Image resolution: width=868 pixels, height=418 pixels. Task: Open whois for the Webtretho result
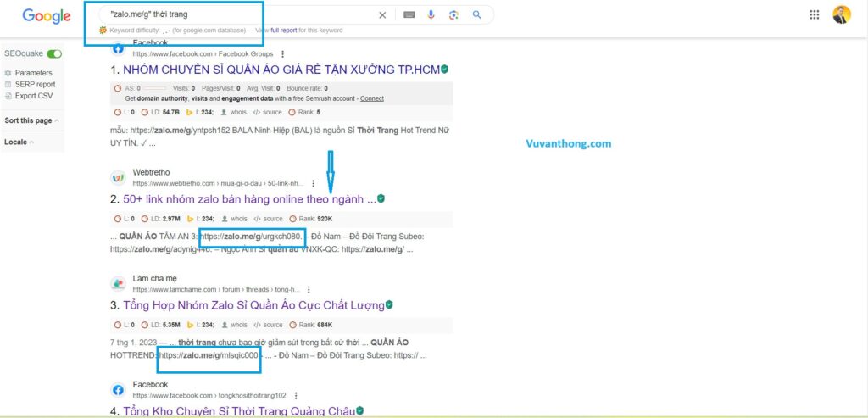click(235, 219)
